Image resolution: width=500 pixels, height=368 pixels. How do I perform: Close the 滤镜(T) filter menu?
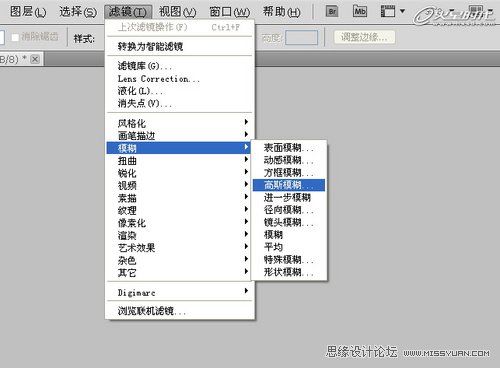128,12
